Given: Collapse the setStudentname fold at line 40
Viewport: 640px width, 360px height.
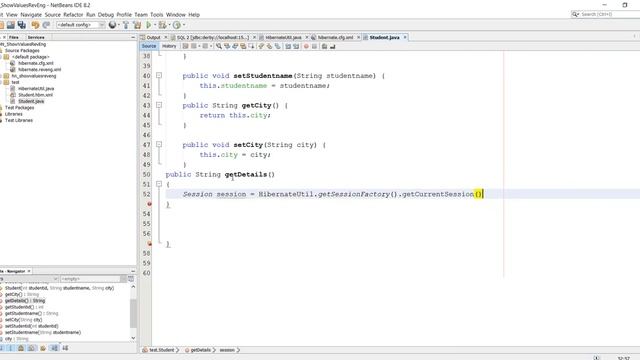Looking at the screenshot, I should [x=159, y=76].
